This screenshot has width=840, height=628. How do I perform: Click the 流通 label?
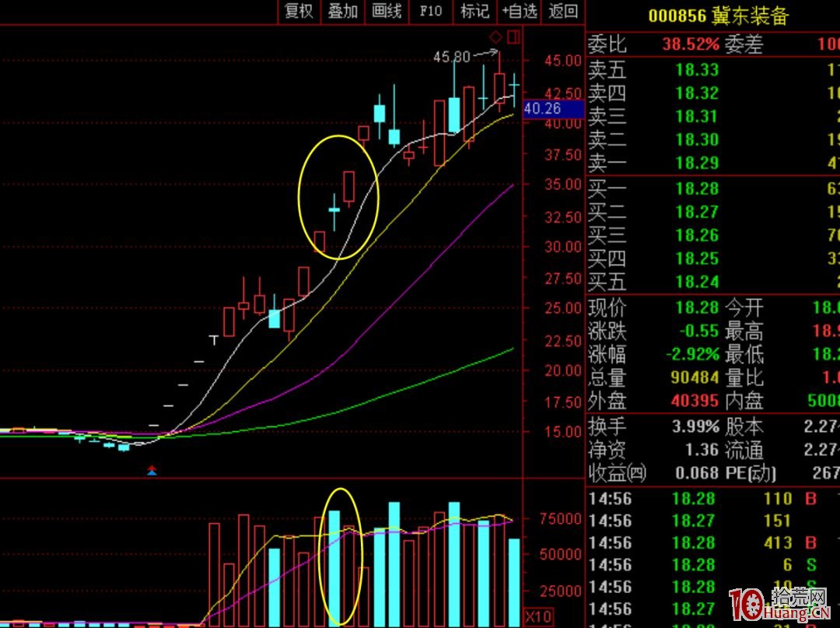pos(744,450)
